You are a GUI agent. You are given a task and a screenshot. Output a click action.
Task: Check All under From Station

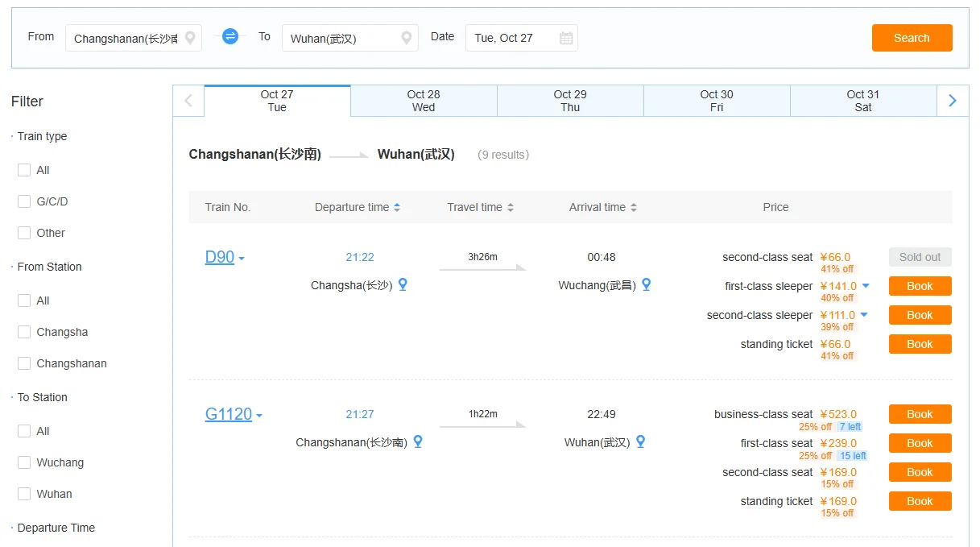[x=24, y=300]
